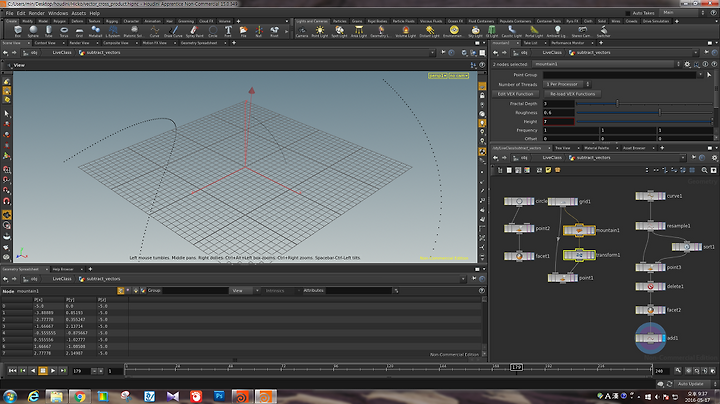720x404 pixels.
Task: Click the Re-load VEX Functions button
Action: [572, 94]
